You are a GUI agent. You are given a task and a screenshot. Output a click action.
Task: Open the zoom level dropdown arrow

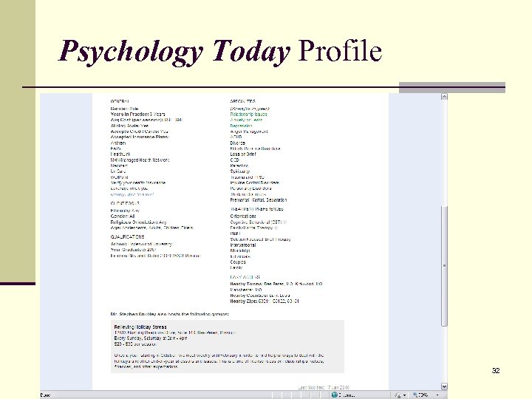[x=437, y=395]
